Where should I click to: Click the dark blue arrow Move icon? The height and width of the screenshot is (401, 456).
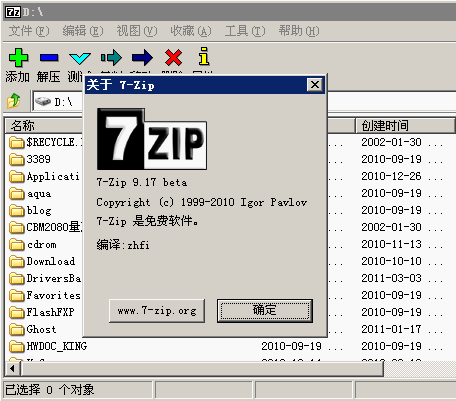click(x=142, y=58)
